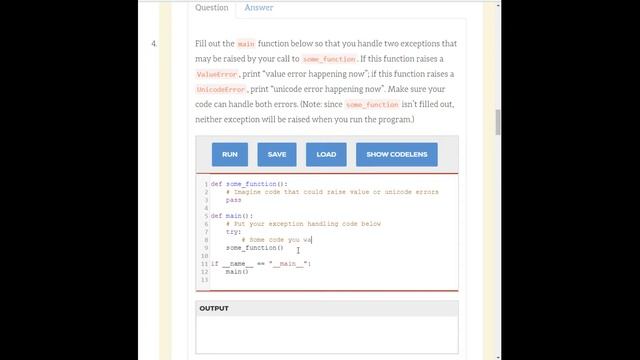Click the main() call on line 12

click(237, 272)
